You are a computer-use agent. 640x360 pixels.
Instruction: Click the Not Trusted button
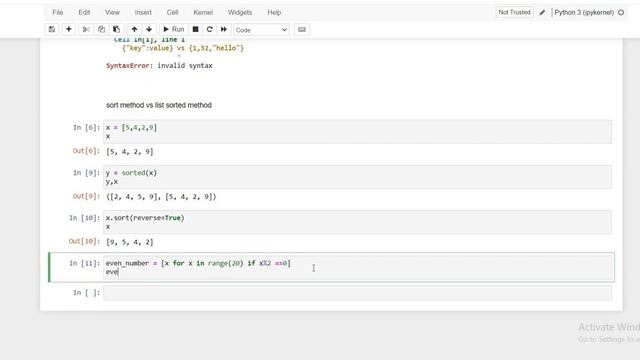coord(514,12)
